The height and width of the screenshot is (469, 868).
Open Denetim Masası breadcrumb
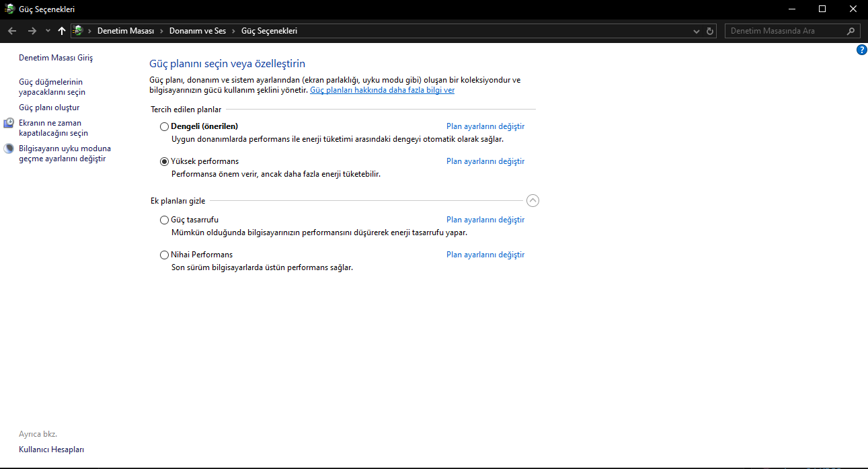[x=126, y=31]
